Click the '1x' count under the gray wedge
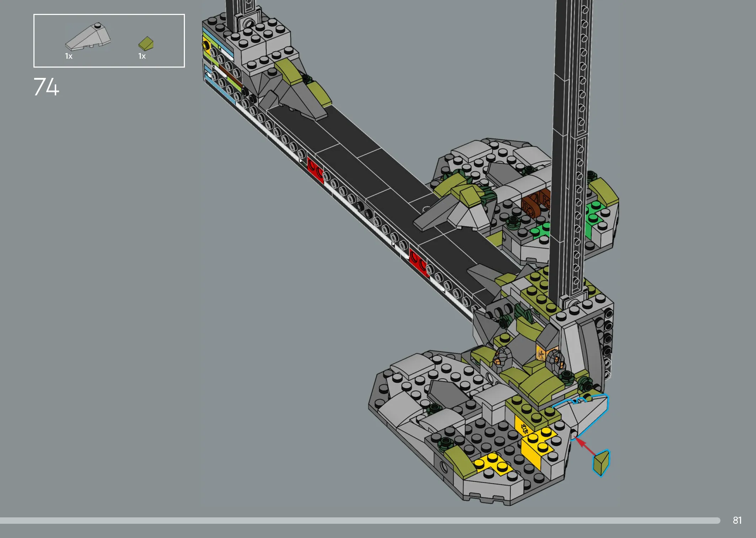756x538 pixels. pos(69,56)
